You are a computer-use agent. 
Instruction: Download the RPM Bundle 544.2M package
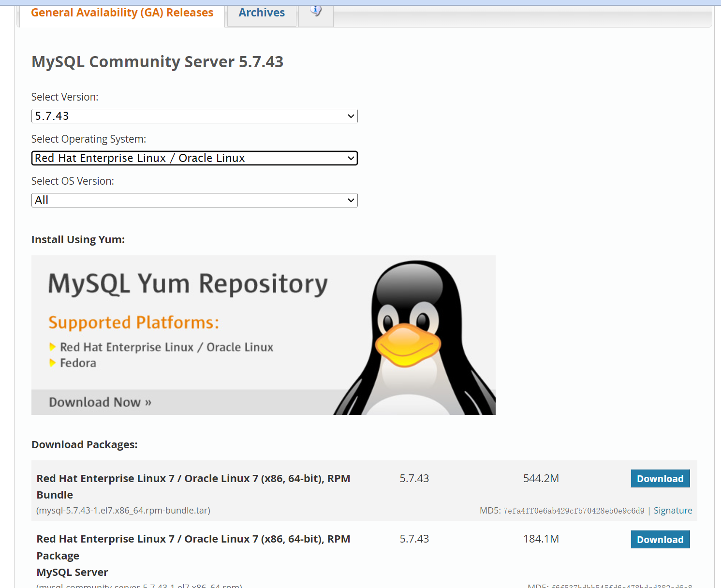coord(660,479)
